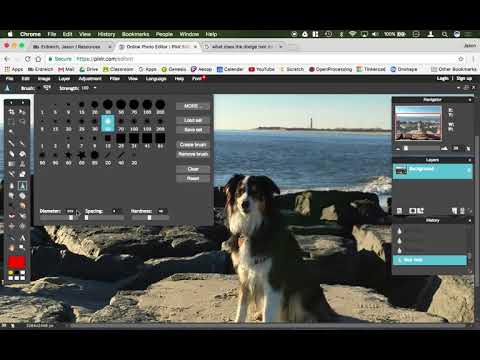Image resolution: width=480 pixels, height=360 pixels.
Task: Add layer mask in Layers panel
Action: [413, 211]
